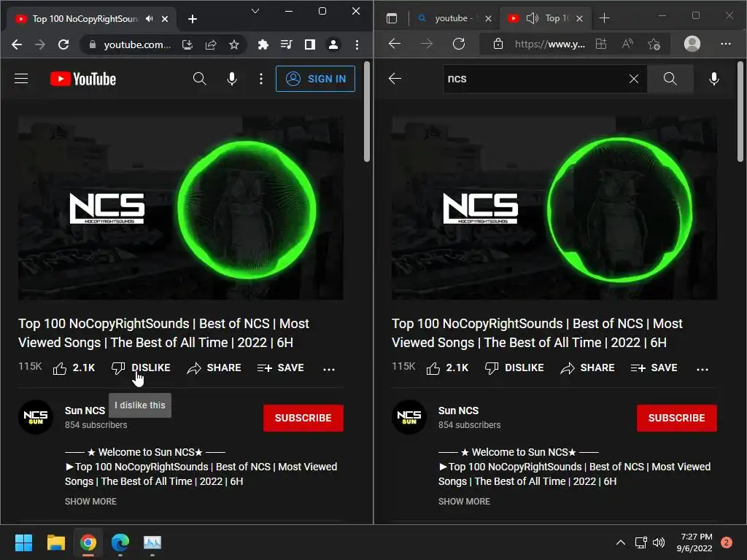Bookmark this page with star in Chrome
Viewport: 747px width, 560px height.
(x=234, y=44)
